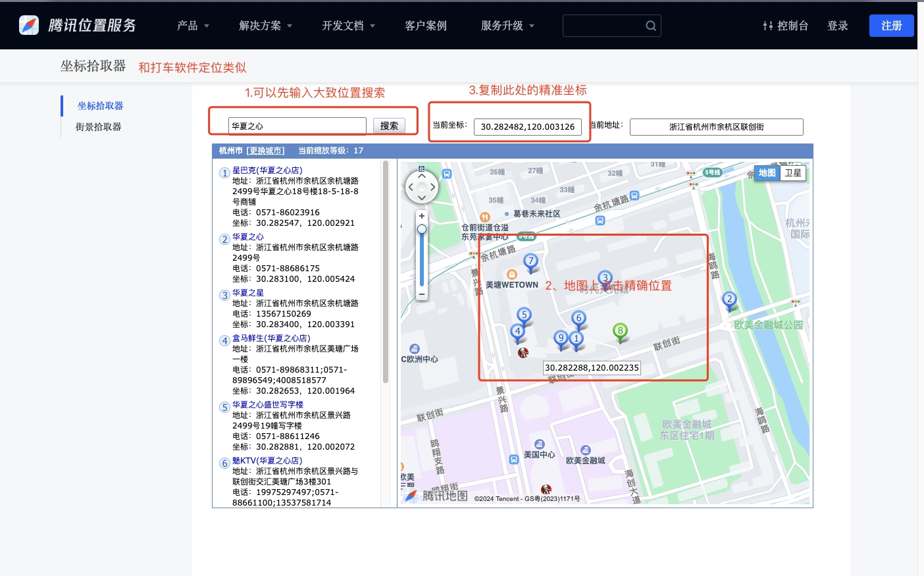Switch map to 地图 standard view

767,173
